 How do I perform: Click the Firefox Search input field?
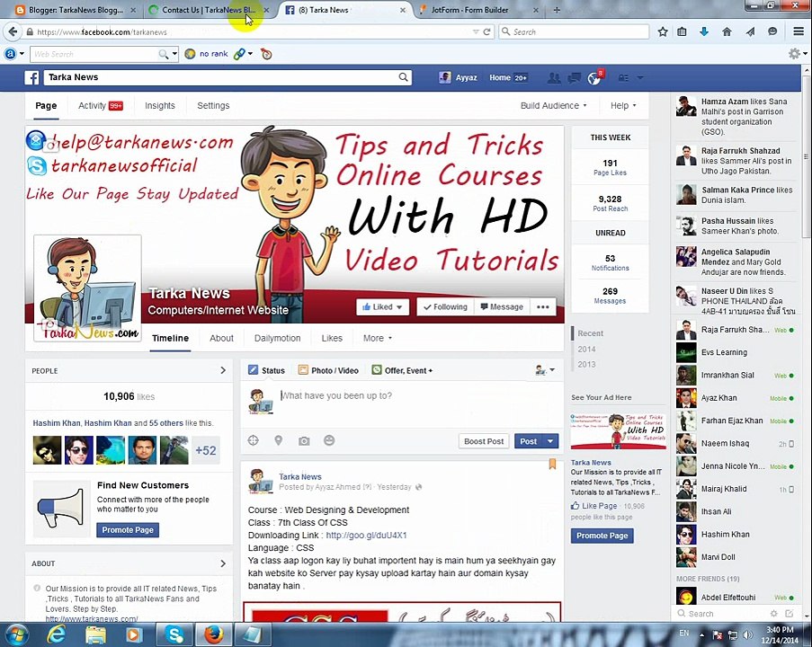coord(574,31)
